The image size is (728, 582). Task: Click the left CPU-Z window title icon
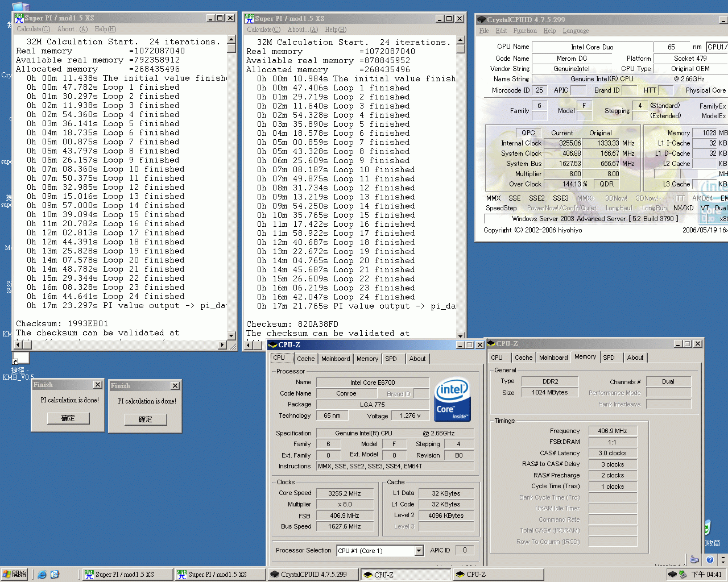272,345
